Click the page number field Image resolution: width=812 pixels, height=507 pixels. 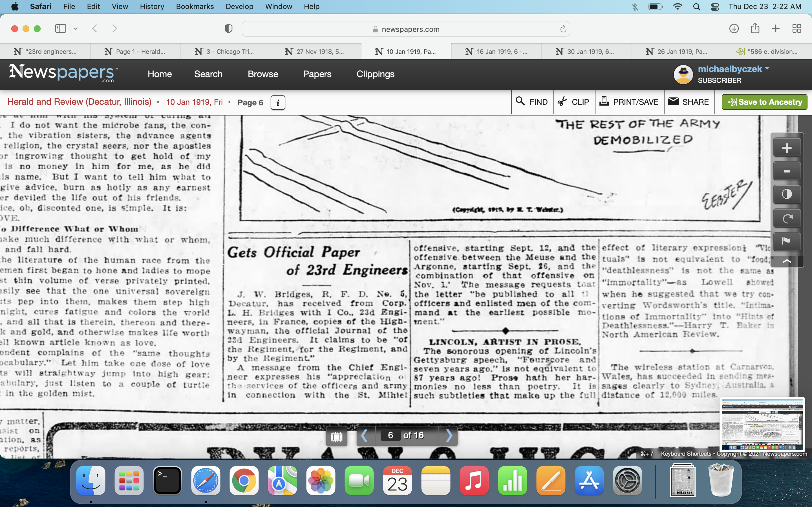pos(390,435)
